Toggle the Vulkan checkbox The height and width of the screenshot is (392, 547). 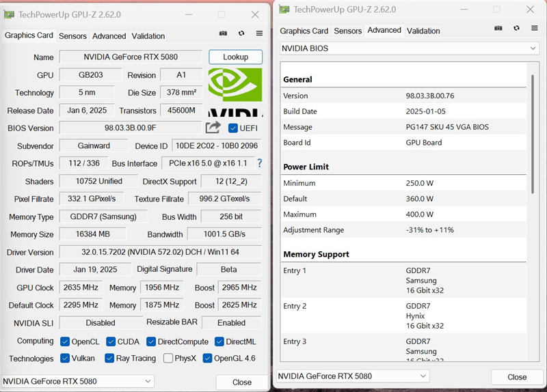(x=65, y=358)
